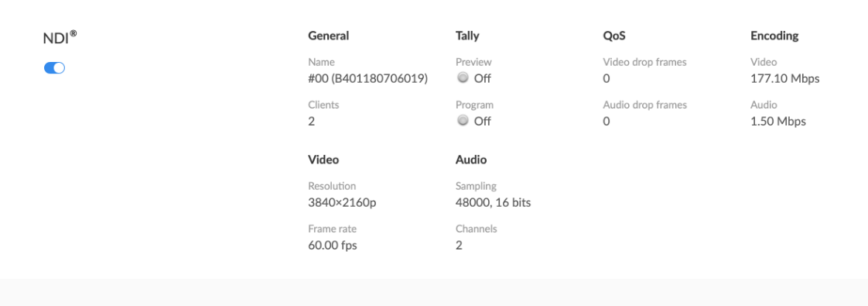Click the NDI name #00 (B401180706019)
The width and height of the screenshot is (868, 306).
(x=368, y=79)
